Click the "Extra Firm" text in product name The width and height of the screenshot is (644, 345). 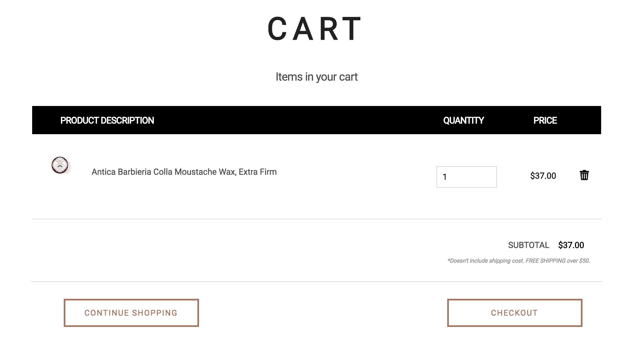coord(258,172)
